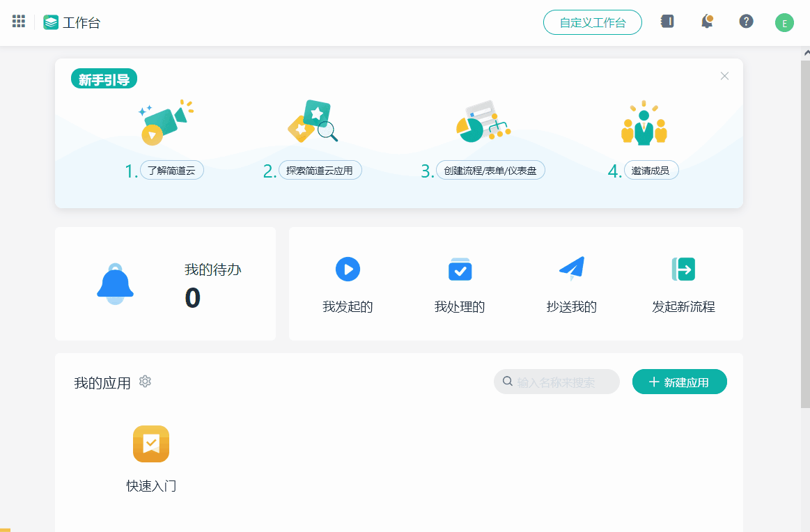This screenshot has width=810, height=532.
Task: Click the 我处理的 checkmark icon
Action: (x=460, y=269)
